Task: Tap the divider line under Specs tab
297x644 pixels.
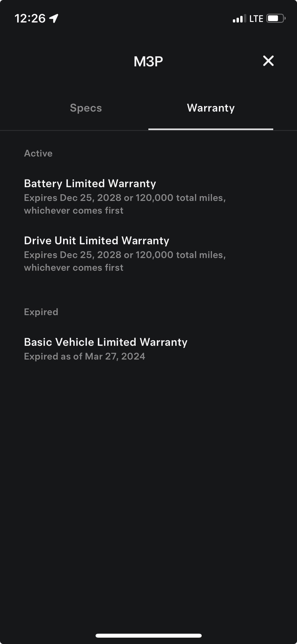Action: coord(74,130)
